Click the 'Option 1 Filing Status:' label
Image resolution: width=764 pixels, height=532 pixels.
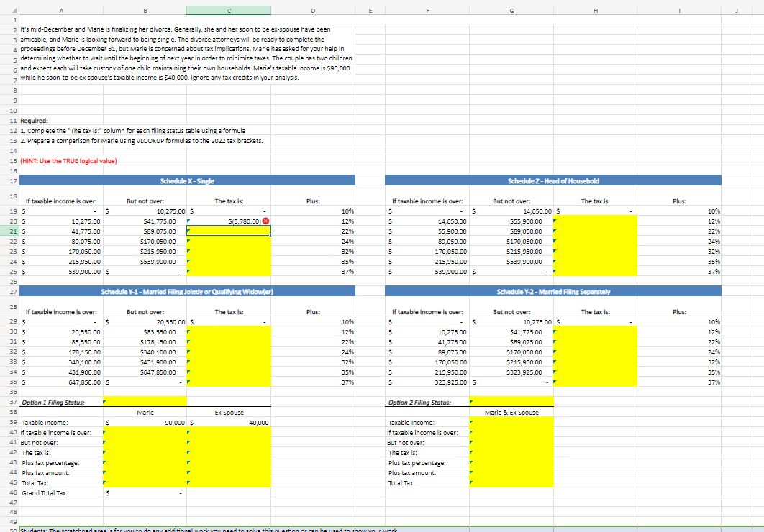click(53, 403)
